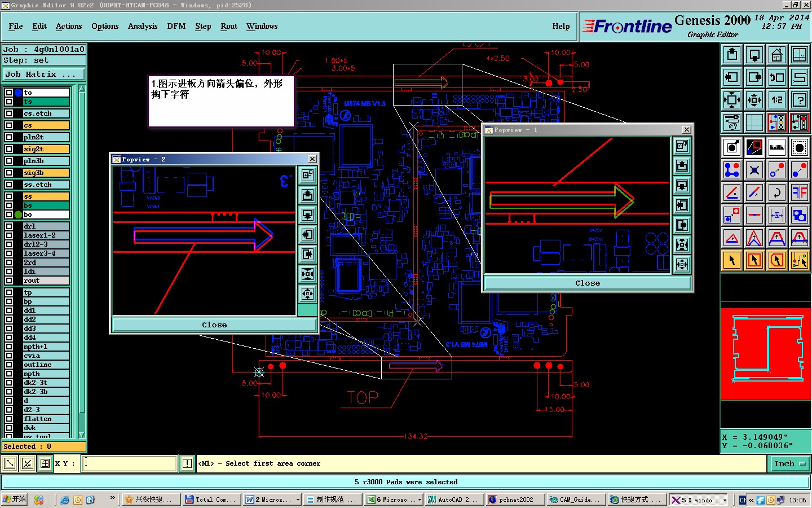The height and width of the screenshot is (508, 812).
Task: Select the polygon area select pointer tool
Action: point(777,260)
